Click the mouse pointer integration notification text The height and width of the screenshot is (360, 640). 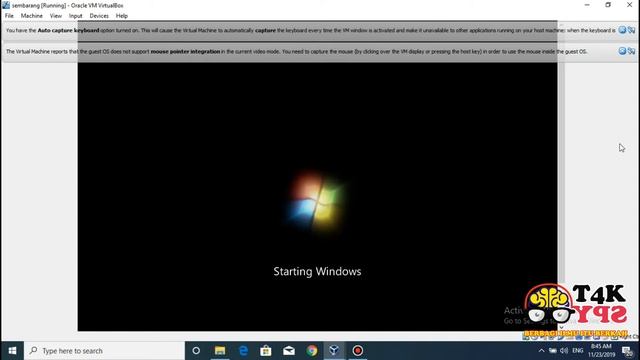tap(296, 51)
